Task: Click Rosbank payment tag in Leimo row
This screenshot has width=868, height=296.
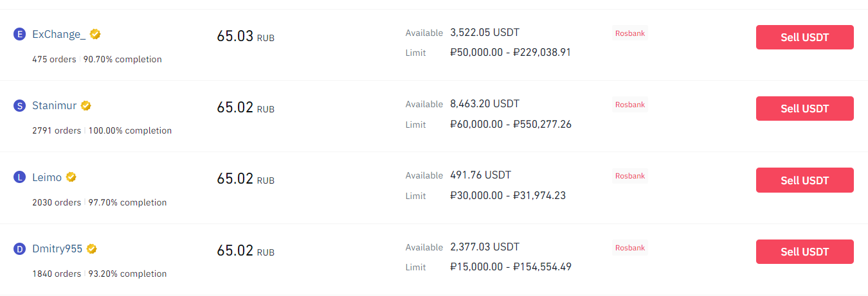Action: click(629, 176)
